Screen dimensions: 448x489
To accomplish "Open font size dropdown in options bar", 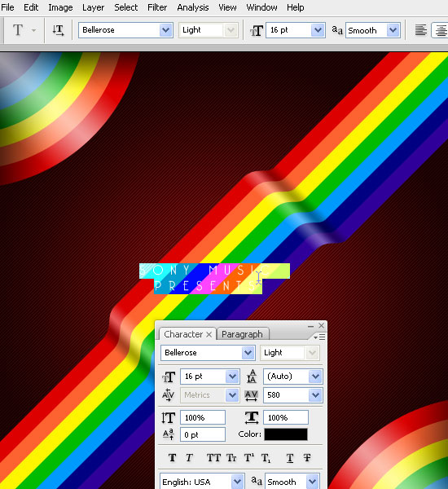I will (318, 30).
